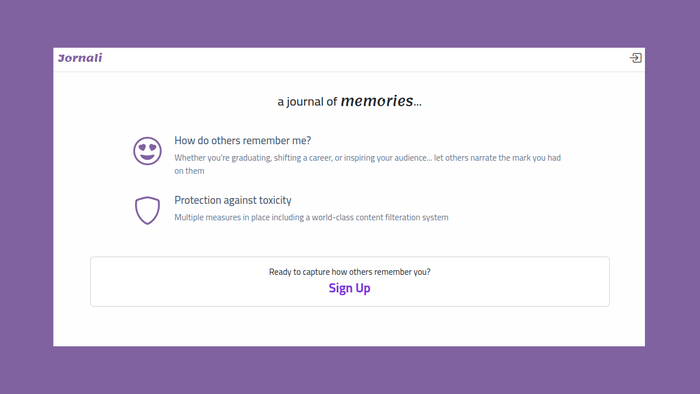The image size is (700, 394).
Task: Open the login arrow icon at top right
Action: pyautogui.click(x=636, y=58)
